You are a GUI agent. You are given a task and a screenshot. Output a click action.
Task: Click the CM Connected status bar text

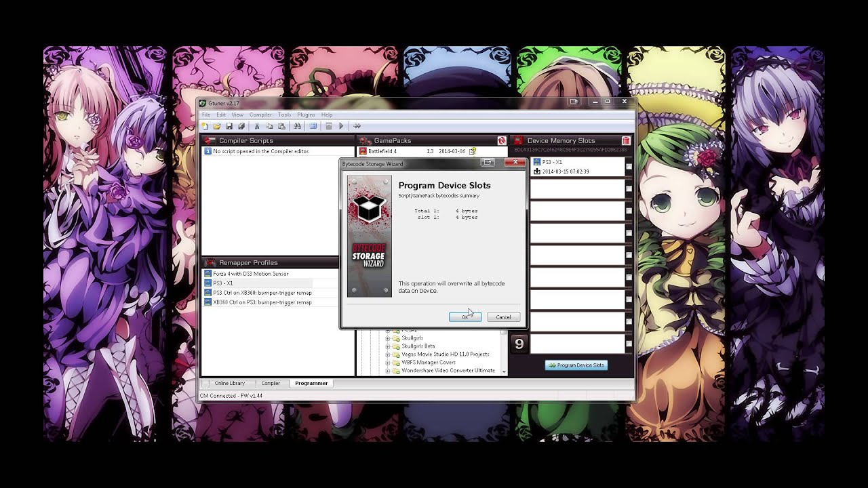coord(231,396)
